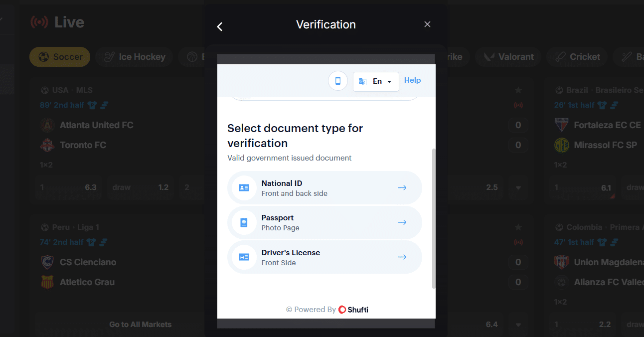The height and width of the screenshot is (337, 644).
Task: Click the Driver's License card icon
Action: 244,257
